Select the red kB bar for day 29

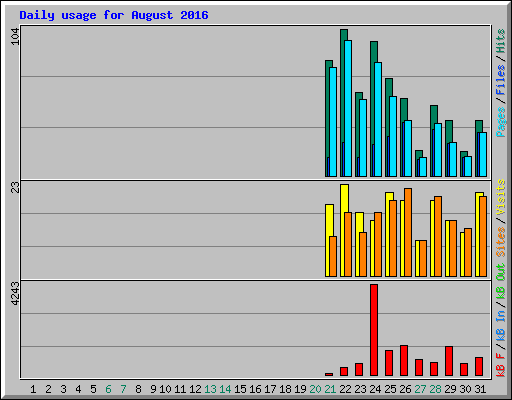[449, 361]
